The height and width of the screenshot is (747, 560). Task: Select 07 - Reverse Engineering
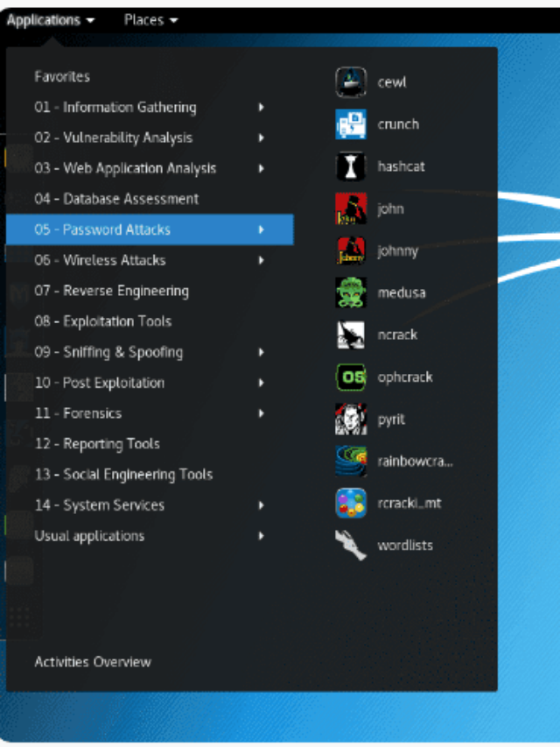(x=150, y=291)
